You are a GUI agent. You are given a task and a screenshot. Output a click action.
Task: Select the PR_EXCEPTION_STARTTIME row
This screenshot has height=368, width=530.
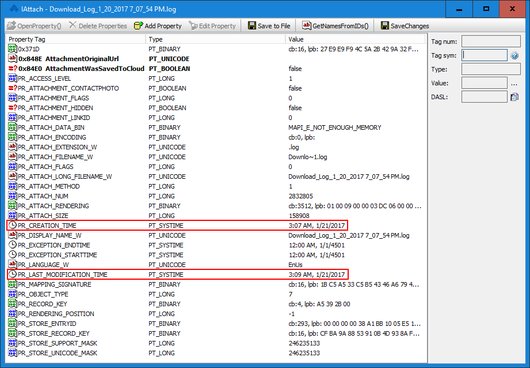pyautogui.click(x=216, y=255)
